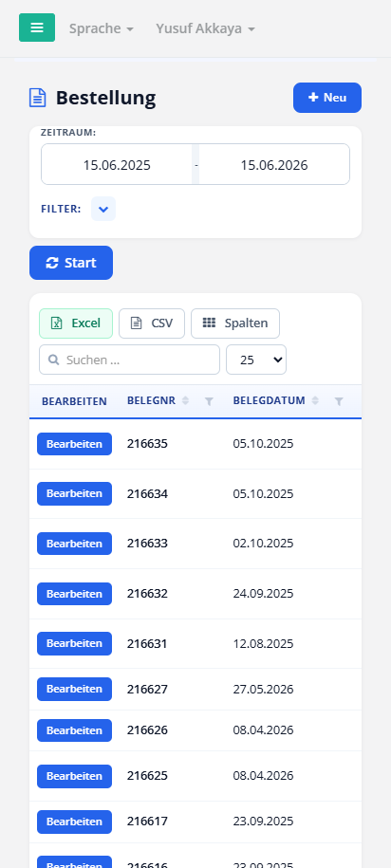Screen dimensions: 391x868
Task: Sort by the Belegdatum column arrows
Action: pos(315,400)
